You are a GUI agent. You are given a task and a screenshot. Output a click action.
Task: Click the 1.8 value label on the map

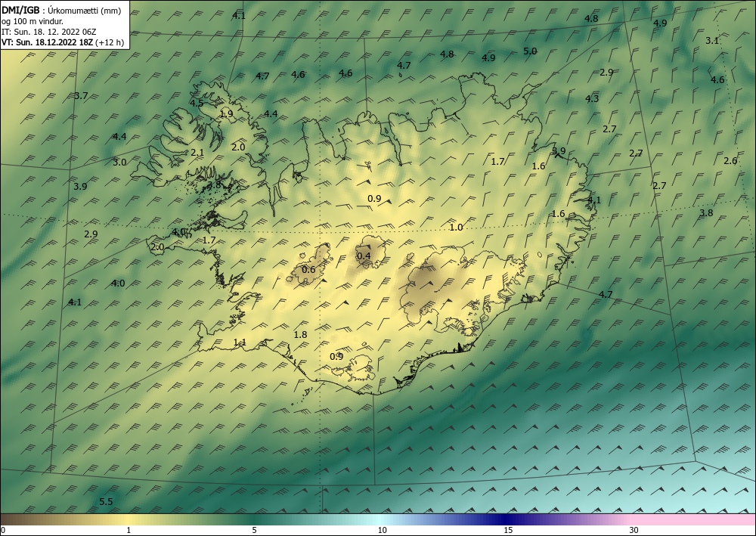point(300,334)
